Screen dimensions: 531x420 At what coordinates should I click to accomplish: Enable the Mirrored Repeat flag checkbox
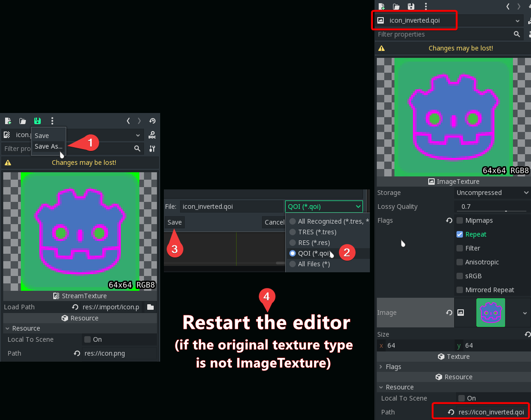[460, 290]
